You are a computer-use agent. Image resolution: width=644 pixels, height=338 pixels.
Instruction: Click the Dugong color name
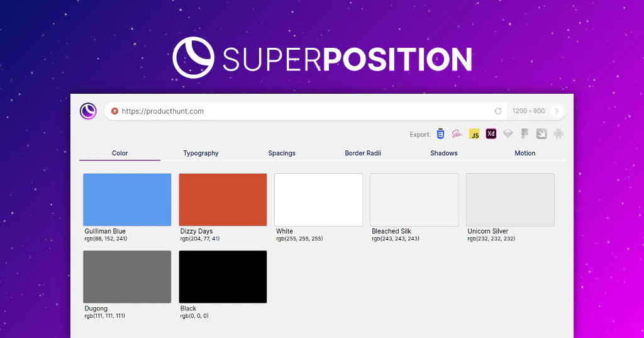tap(96, 308)
